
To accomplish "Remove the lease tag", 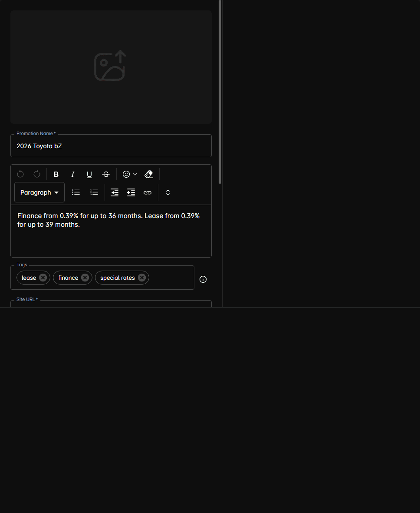I will (x=43, y=278).
